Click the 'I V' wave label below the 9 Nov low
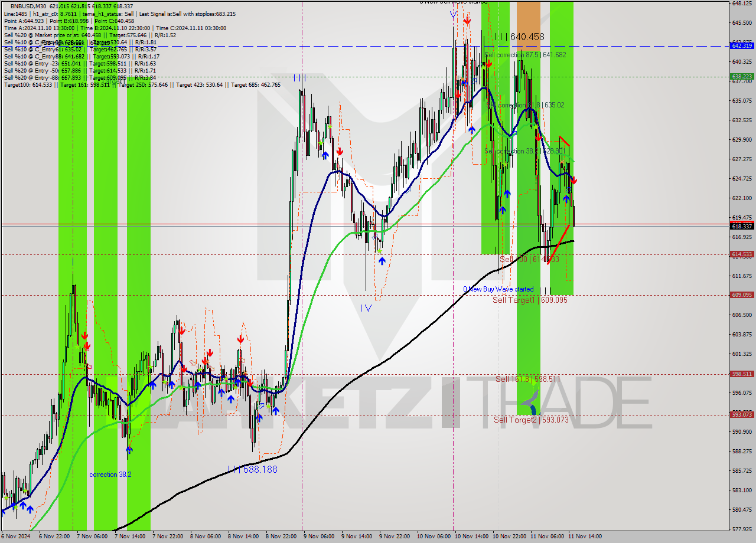This screenshot has height=543, width=756. click(366, 308)
